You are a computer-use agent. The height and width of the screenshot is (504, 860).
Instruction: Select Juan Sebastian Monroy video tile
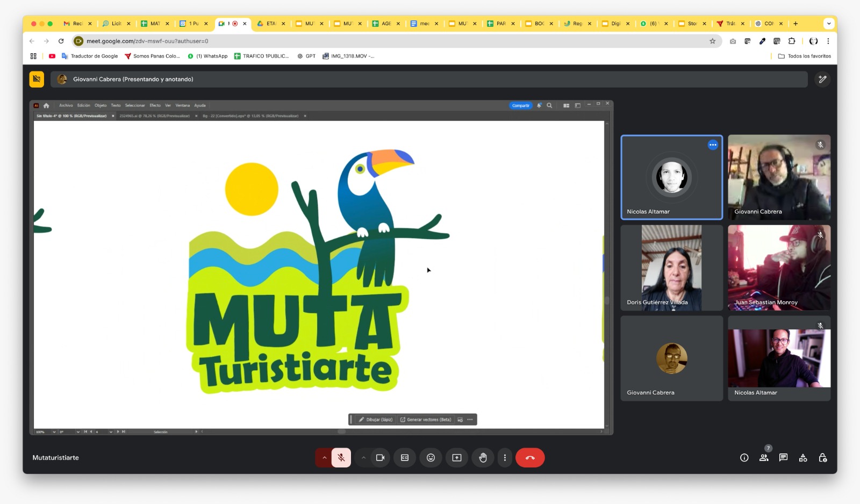[x=779, y=268]
